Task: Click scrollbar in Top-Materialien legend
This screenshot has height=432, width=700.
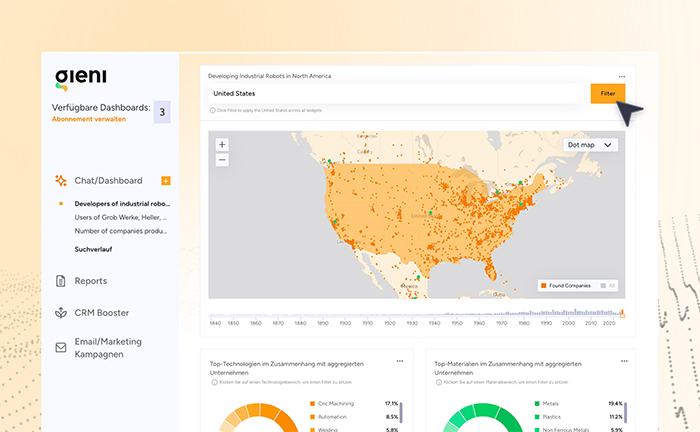Action: pyautogui.click(x=625, y=413)
